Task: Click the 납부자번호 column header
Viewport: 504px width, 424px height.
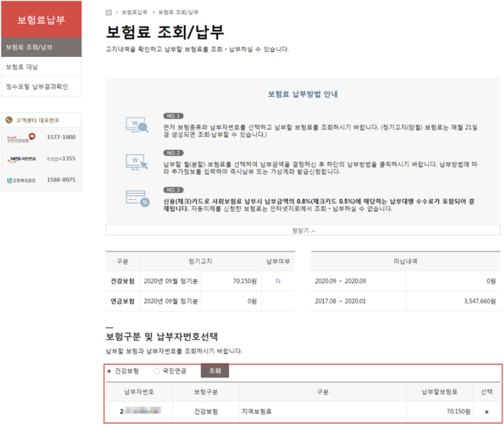Action: pyautogui.click(x=139, y=392)
